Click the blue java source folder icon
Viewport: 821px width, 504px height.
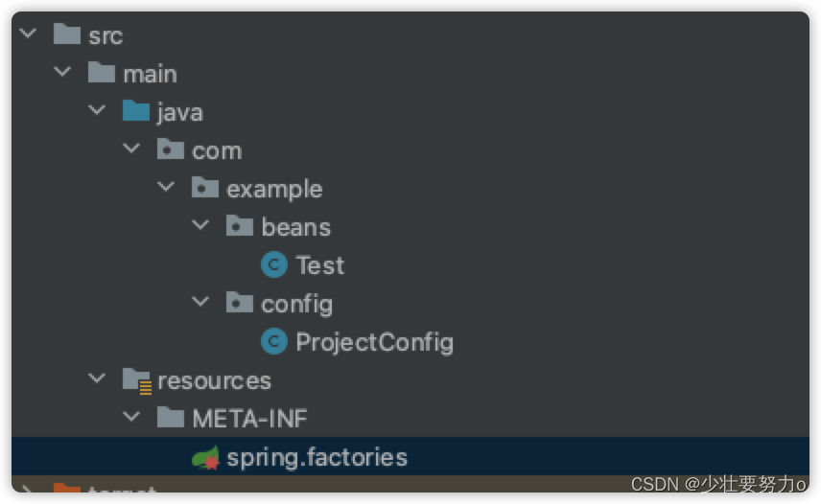point(136,112)
